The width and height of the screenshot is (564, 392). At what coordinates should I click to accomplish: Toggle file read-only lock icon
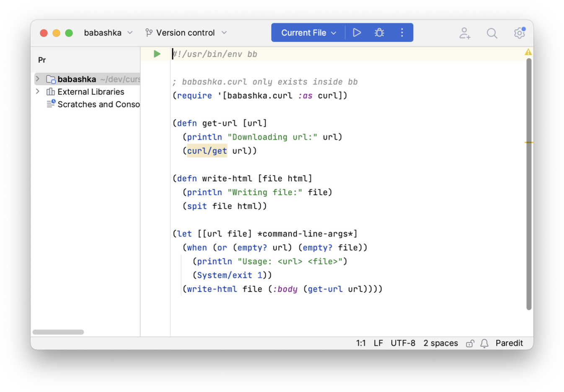[470, 343]
